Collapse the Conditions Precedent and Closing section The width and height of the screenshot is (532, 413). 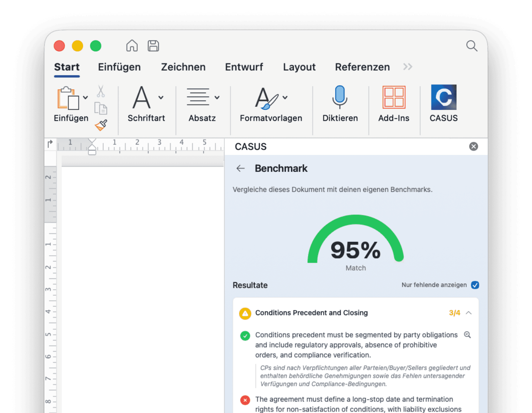pyautogui.click(x=469, y=313)
